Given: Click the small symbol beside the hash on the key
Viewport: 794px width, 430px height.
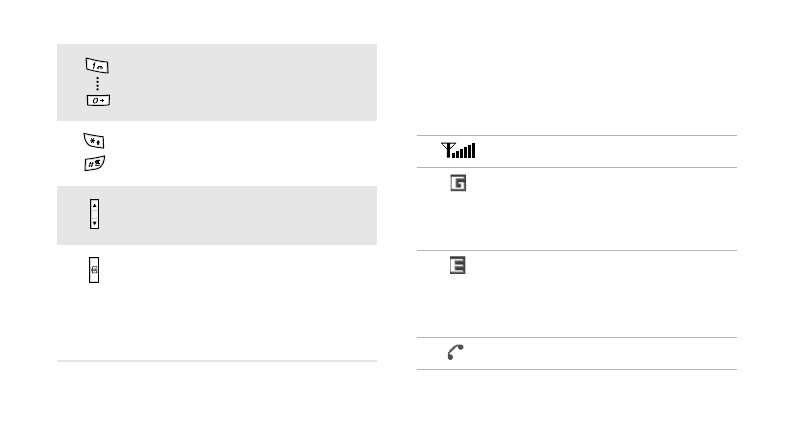Looking at the screenshot, I should [x=98, y=162].
